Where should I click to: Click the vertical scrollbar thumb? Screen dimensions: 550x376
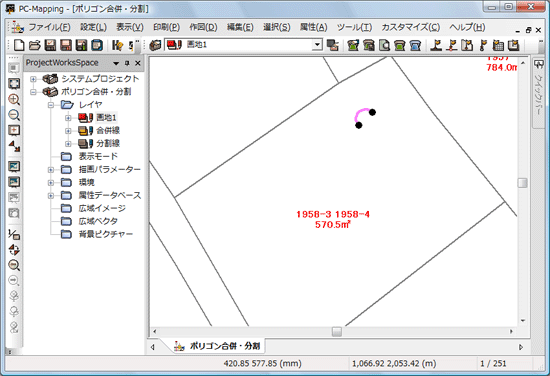pyautogui.click(x=523, y=183)
